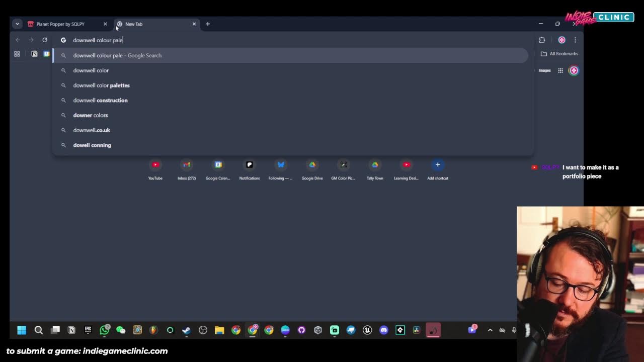Viewport: 644px width, 362px height.
Task: Open Task View in the taskbar
Action: (55, 330)
